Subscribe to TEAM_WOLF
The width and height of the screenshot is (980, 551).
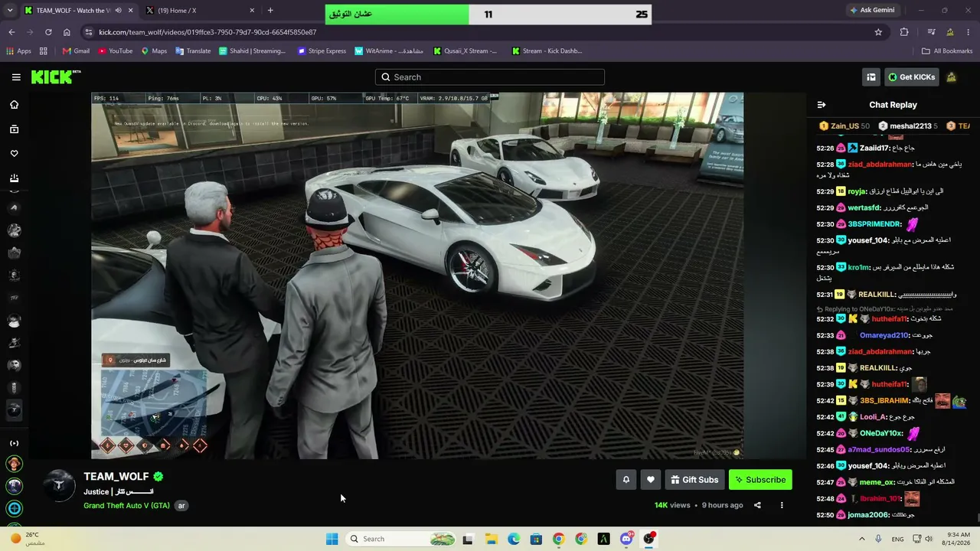click(760, 480)
